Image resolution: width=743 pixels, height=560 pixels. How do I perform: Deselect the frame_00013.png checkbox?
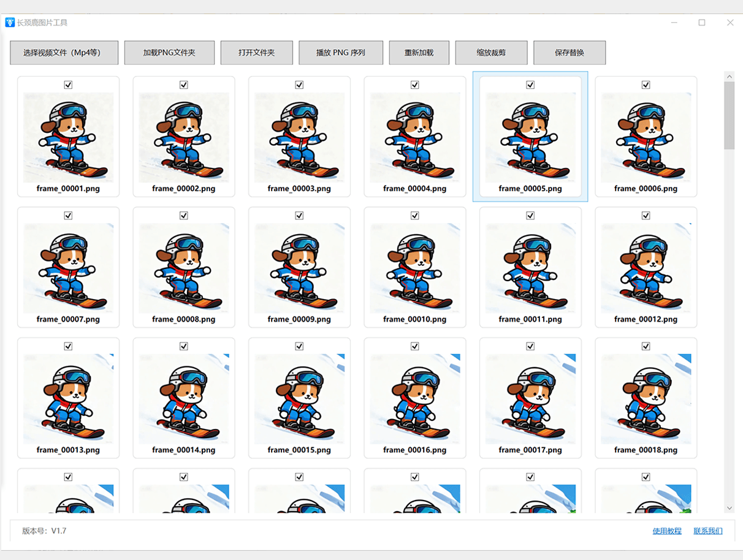(68, 346)
